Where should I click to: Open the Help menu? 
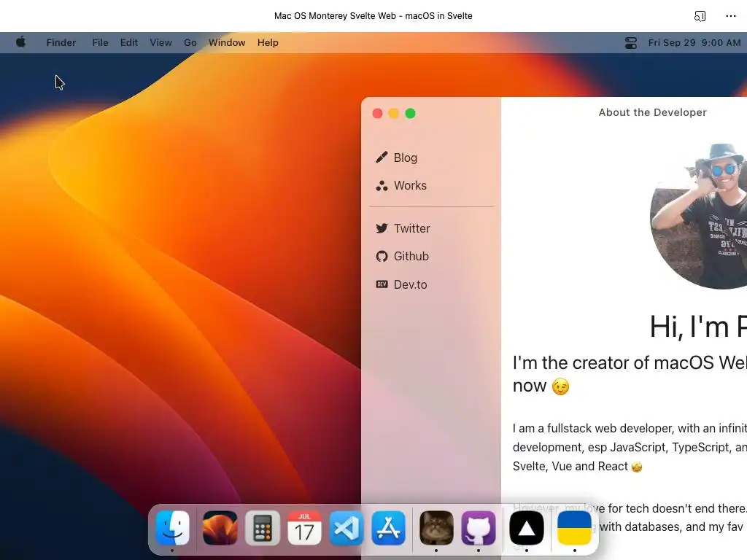click(268, 42)
